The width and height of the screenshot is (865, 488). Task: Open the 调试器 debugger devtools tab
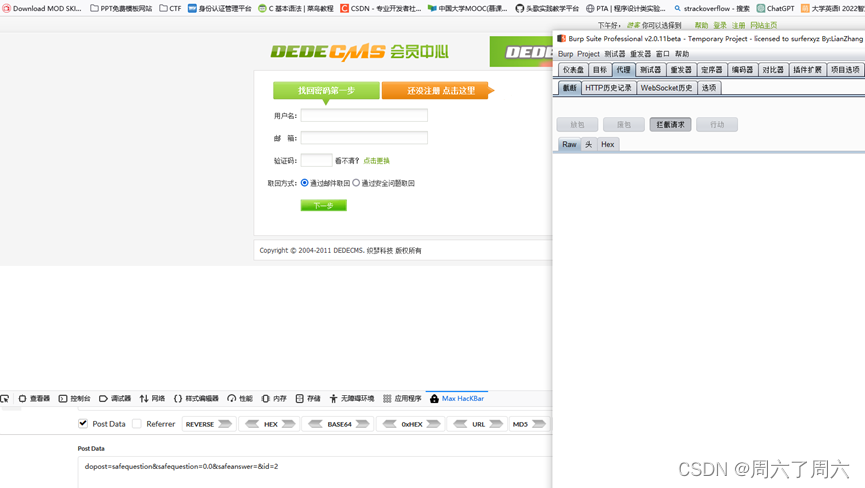point(115,398)
